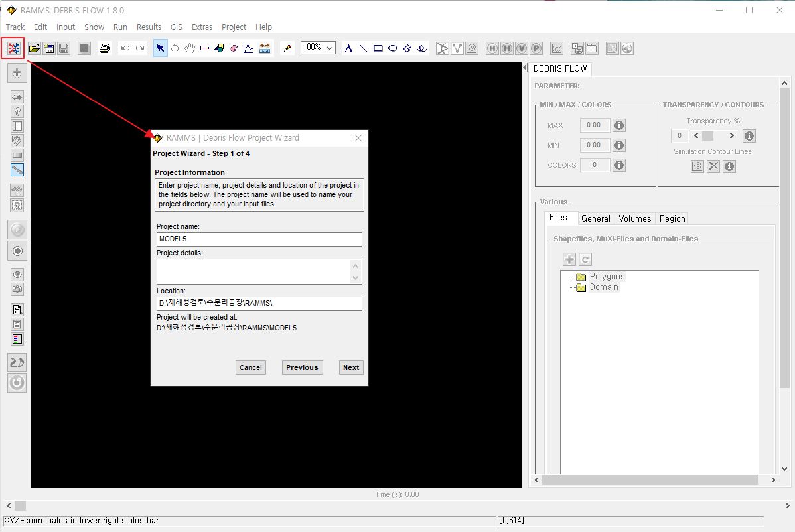
Task: Click the right arrow of bottom horizontal scrollbar
Action: click(788, 505)
